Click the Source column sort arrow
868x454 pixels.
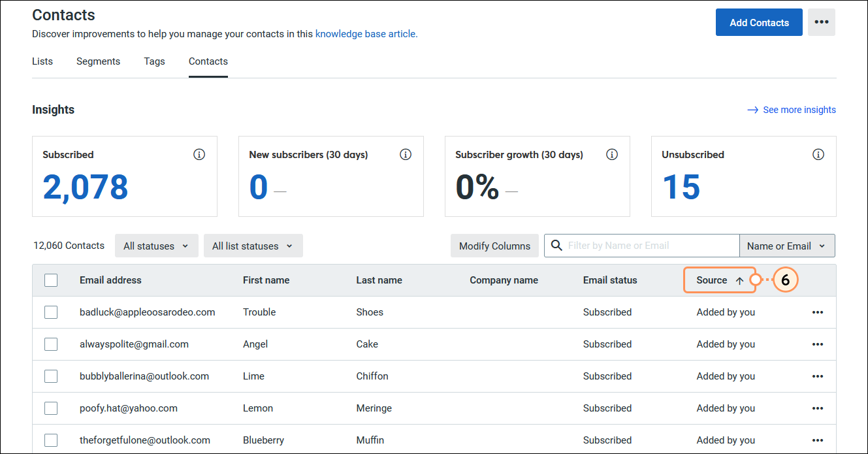[x=739, y=280]
